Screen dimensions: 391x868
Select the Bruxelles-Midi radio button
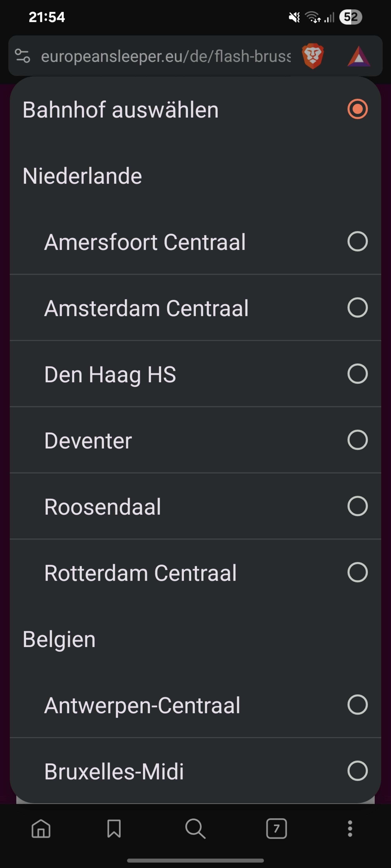(x=357, y=771)
